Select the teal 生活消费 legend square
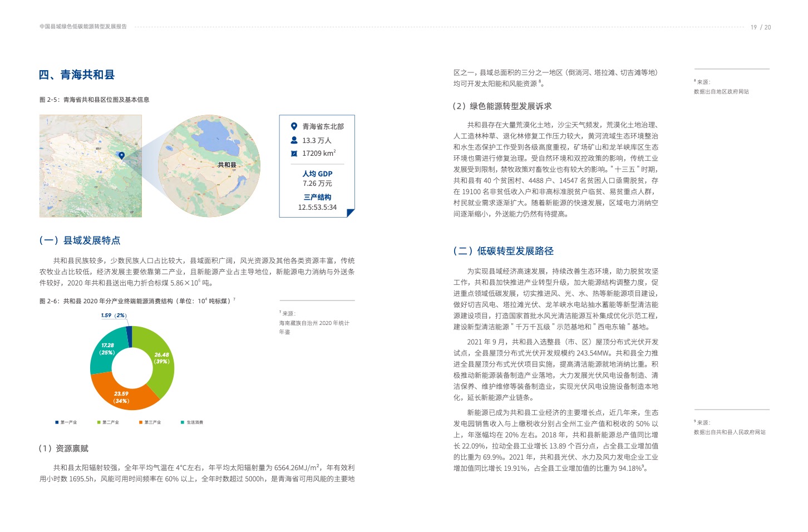This screenshot has height=532, width=808. pyautogui.click(x=183, y=422)
